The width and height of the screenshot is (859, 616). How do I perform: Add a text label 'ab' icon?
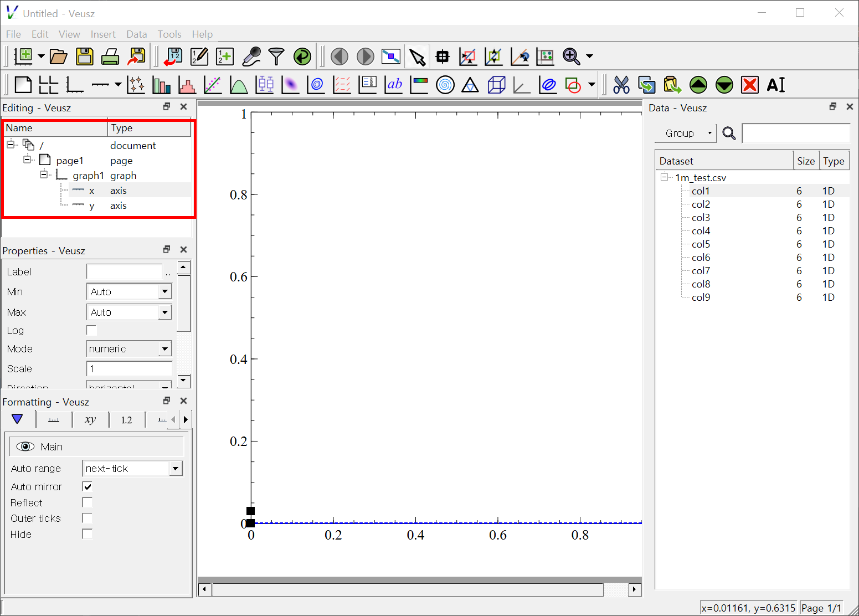coord(394,85)
